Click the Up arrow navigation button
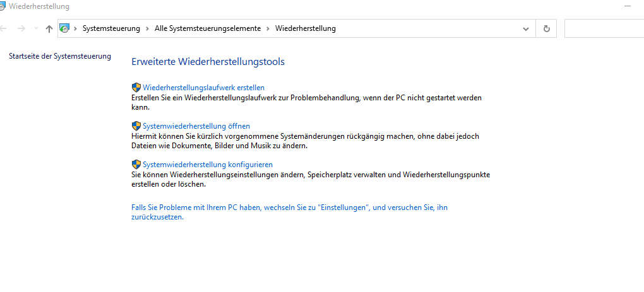 point(49,29)
